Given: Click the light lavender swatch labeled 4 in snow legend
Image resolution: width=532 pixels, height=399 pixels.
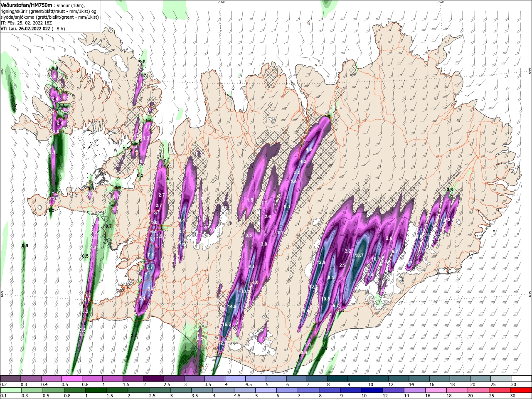Looking at the screenshot, I should click(x=235, y=379).
